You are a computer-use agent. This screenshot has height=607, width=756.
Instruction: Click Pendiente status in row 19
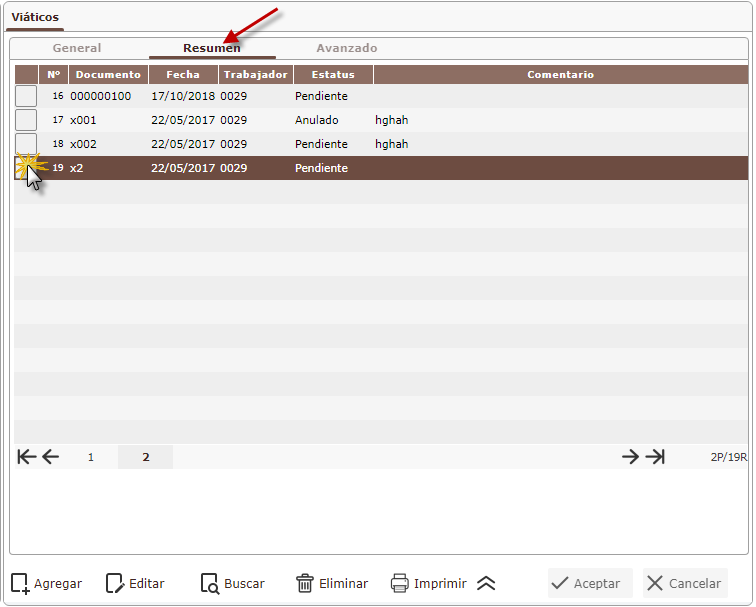pos(321,168)
